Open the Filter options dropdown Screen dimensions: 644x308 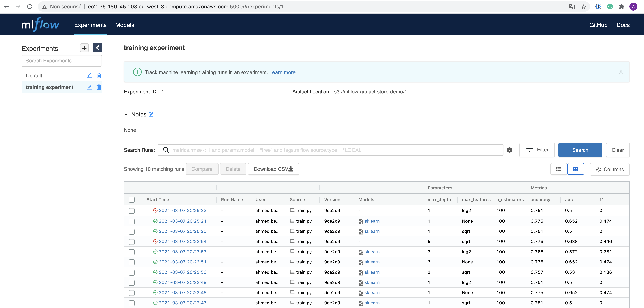coord(537,150)
